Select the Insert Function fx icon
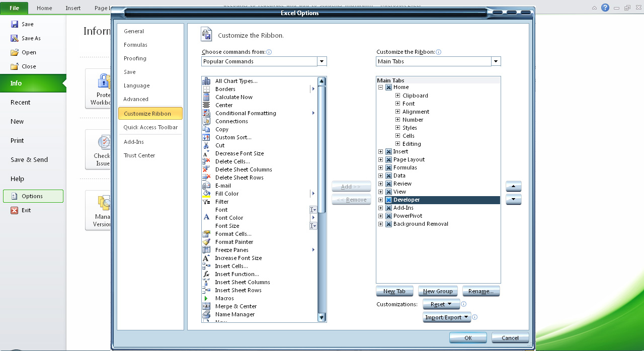The image size is (644, 351). 206,274
